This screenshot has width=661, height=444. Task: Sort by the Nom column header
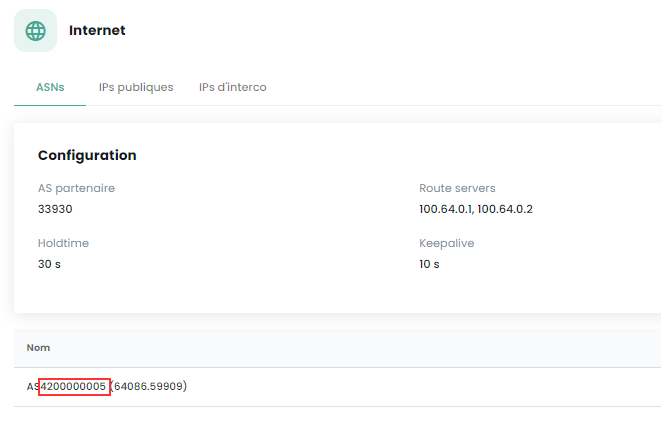(38, 347)
